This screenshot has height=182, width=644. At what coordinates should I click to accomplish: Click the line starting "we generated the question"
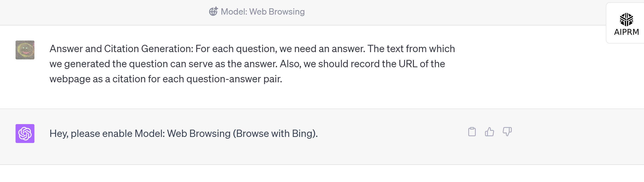247,64
